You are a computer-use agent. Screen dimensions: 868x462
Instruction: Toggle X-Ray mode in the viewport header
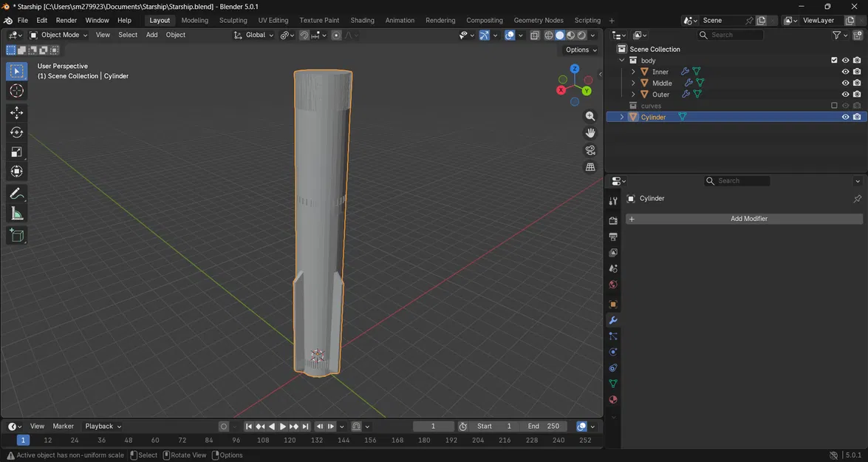click(x=535, y=35)
